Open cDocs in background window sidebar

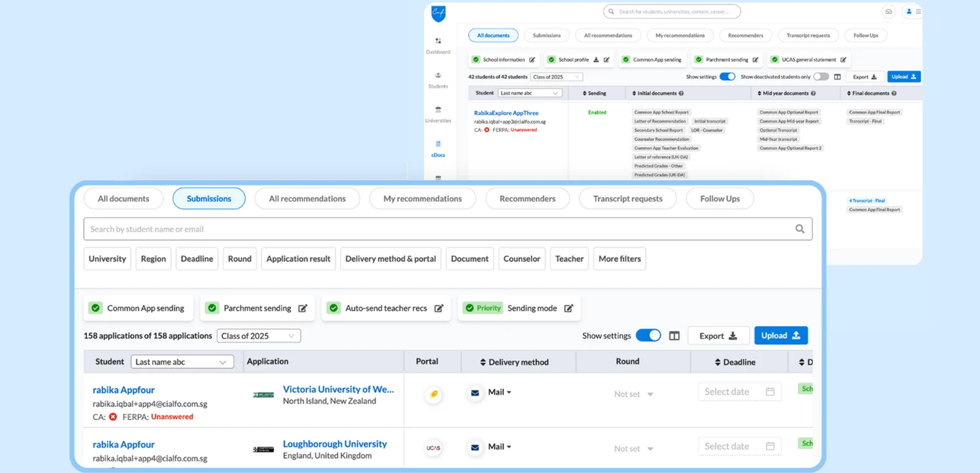click(x=438, y=149)
